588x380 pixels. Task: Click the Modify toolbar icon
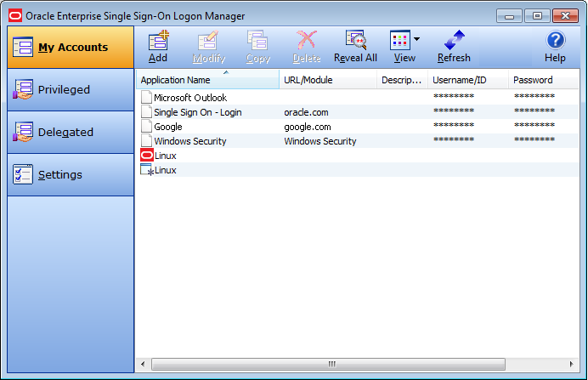coord(208,41)
